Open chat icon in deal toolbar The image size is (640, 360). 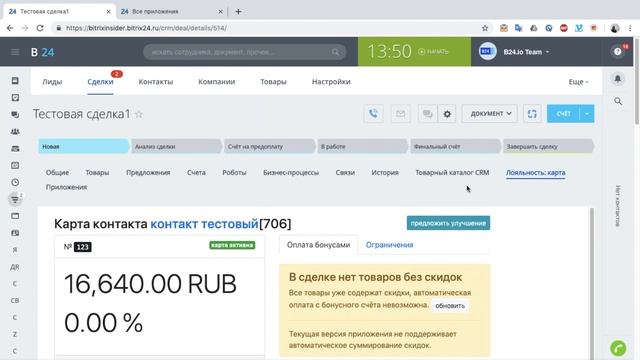[x=427, y=113]
